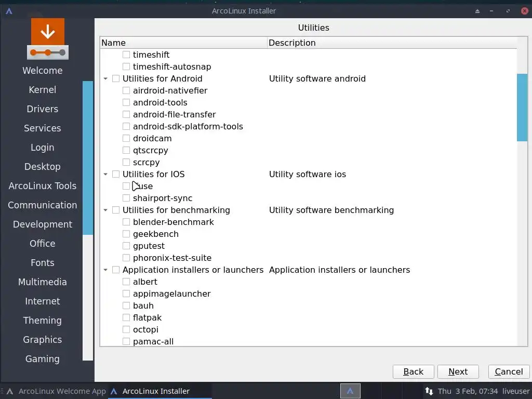Tick the octopi checkbox
This screenshot has height=399, width=532.
pyautogui.click(x=126, y=329)
